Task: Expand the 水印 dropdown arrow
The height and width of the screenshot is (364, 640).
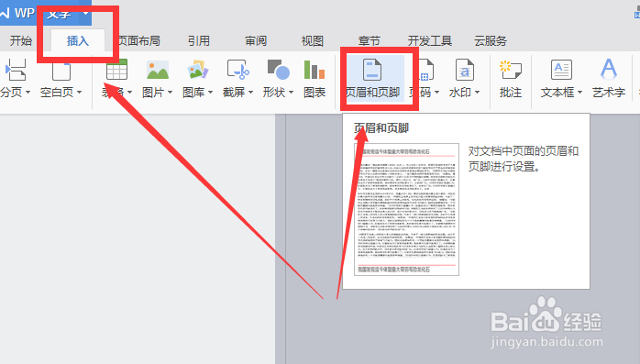Action: click(477, 93)
